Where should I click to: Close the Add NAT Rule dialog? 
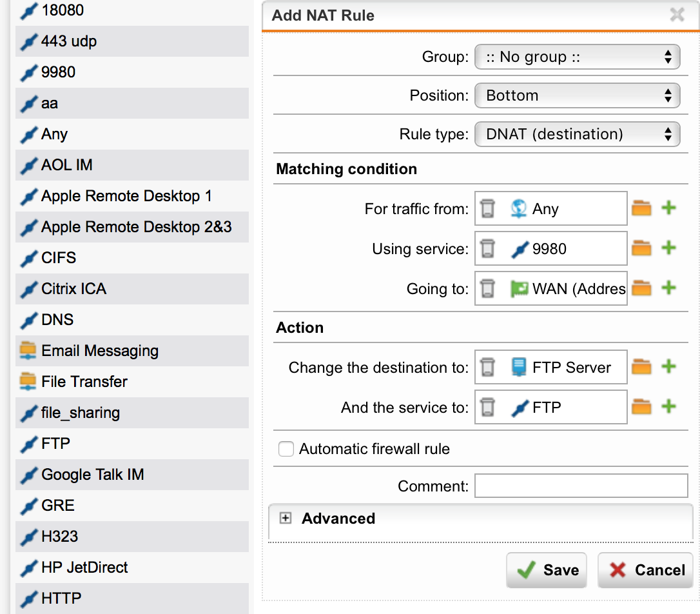coord(677,15)
